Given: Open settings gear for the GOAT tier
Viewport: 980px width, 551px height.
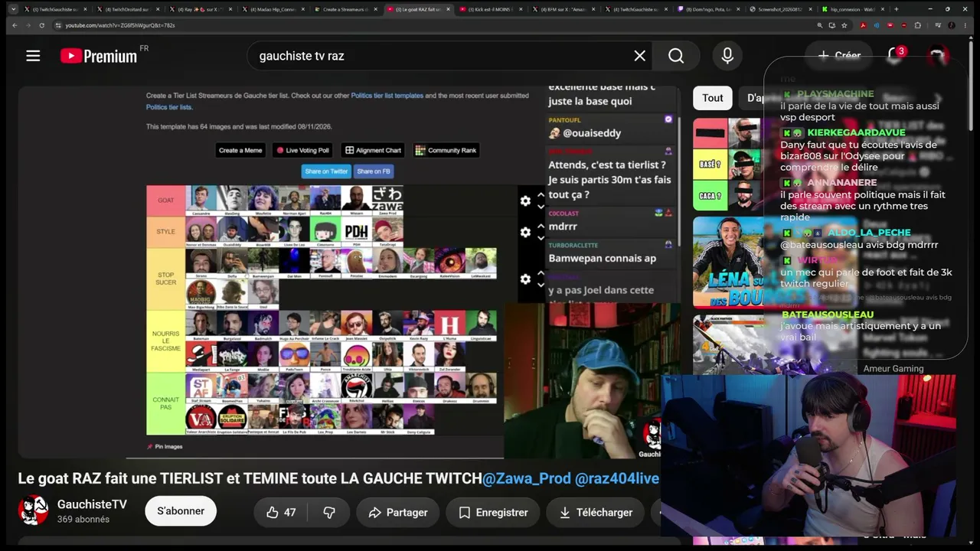Looking at the screenshot, I should [525, 201].
